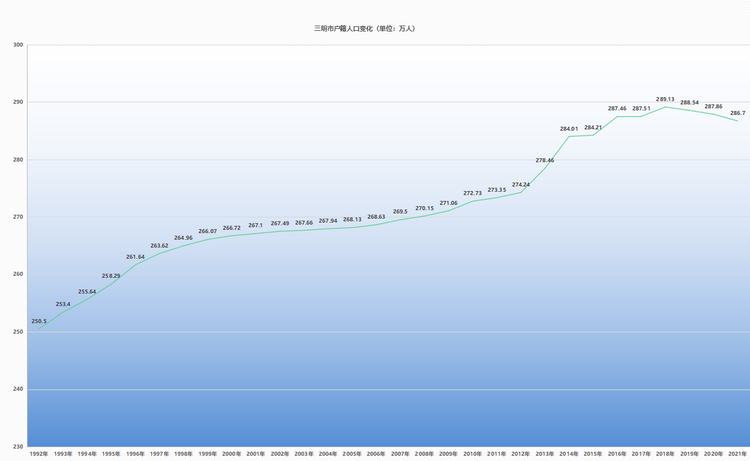Viewport: 750px width, 461px height.
Task: Click the 284.01 value label
Action: (569, 128)
